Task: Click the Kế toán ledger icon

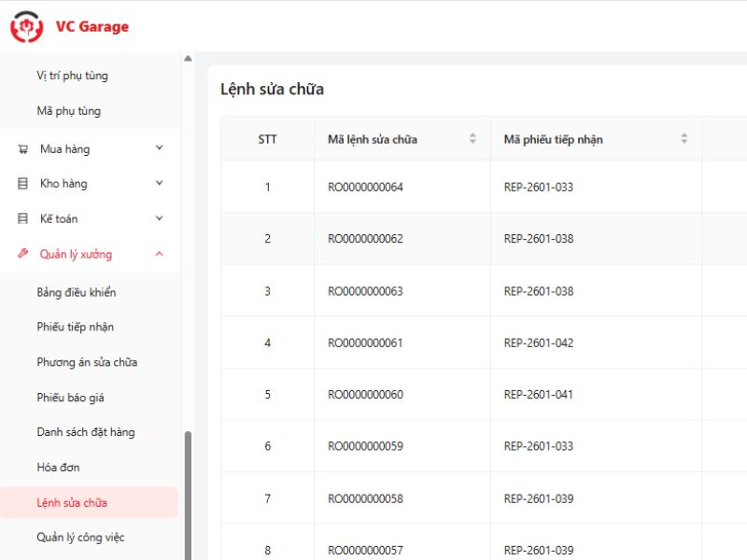Action: click(23, 218)
